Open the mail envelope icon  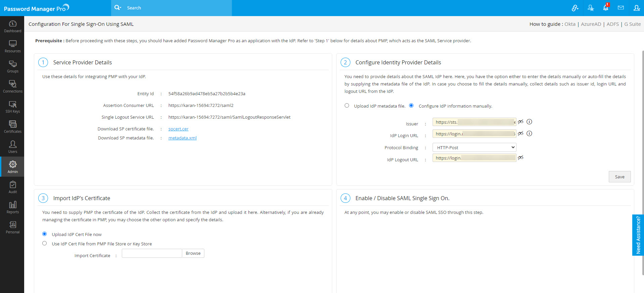[621, 8]
